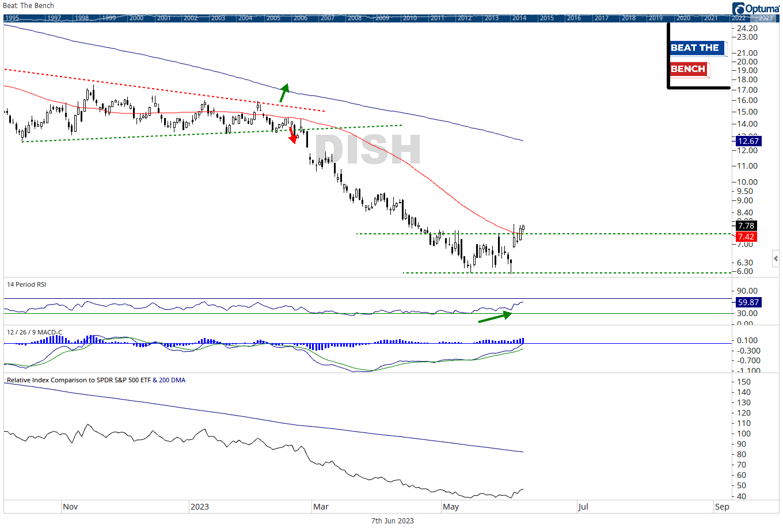Click the 10.00 price scale value
The height and width of the screenshot is (532, 783).
[747, 182]
